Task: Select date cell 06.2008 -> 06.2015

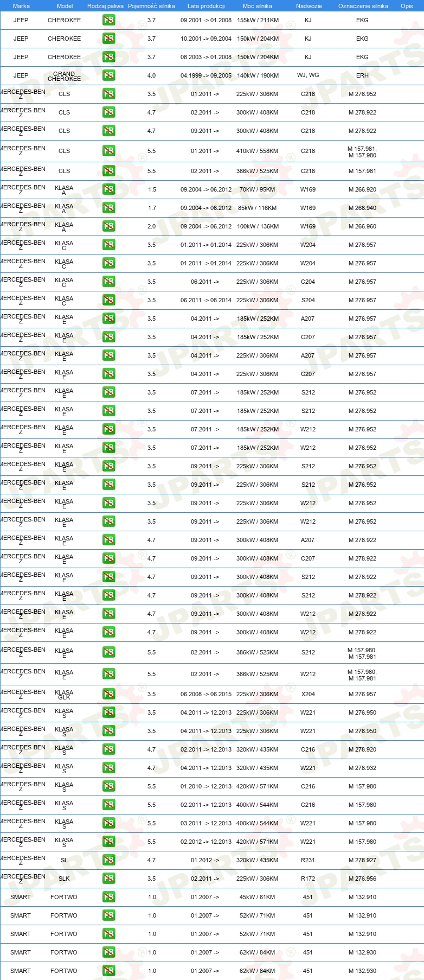Action: [x=206, y=694]
